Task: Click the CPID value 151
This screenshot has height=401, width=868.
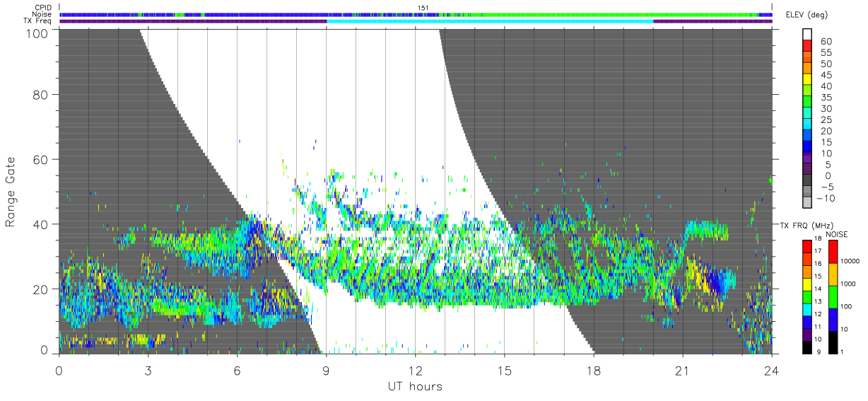Action: click(424, 8)
